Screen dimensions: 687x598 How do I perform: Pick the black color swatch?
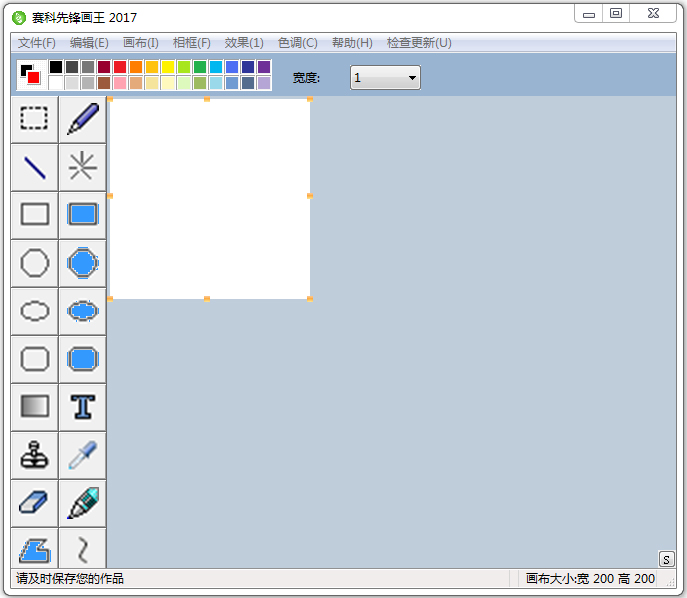pos(56,67)
